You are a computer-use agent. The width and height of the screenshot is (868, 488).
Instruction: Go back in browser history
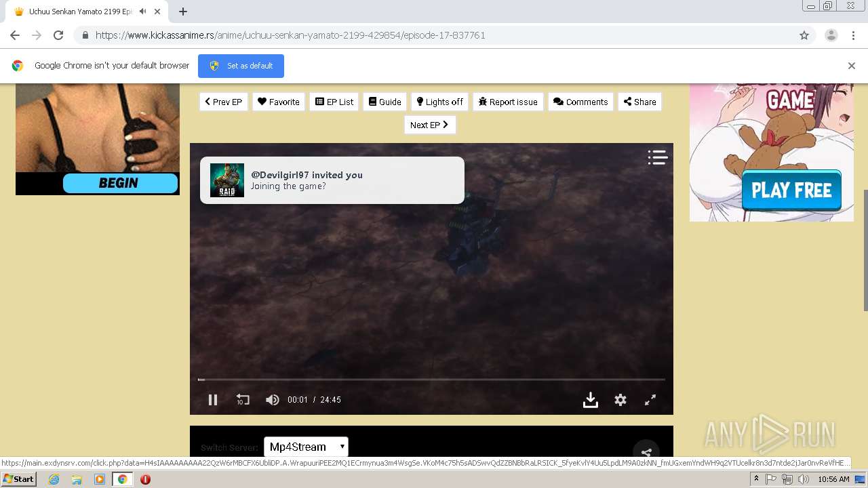(15, 35)
